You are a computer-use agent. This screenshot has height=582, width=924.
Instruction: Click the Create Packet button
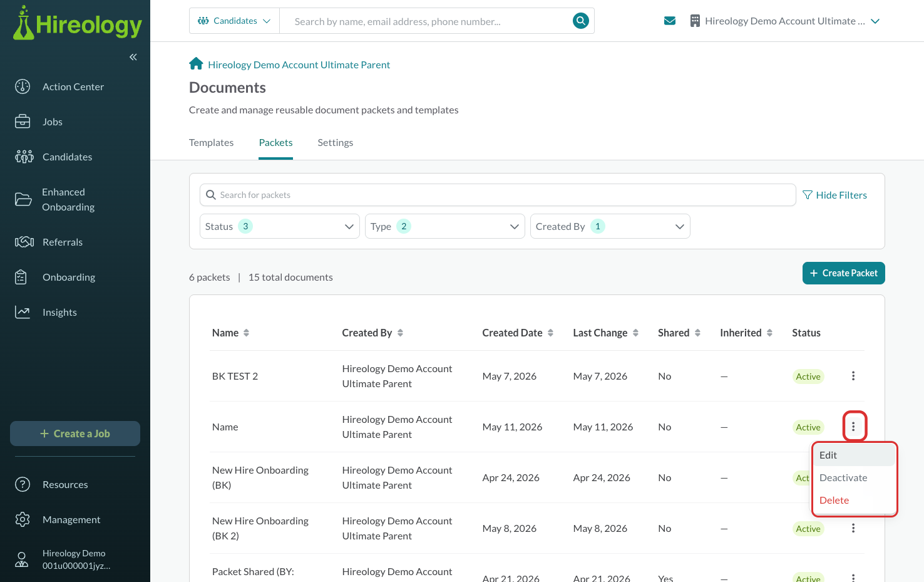pyautogui.click(x=844, y=273)
